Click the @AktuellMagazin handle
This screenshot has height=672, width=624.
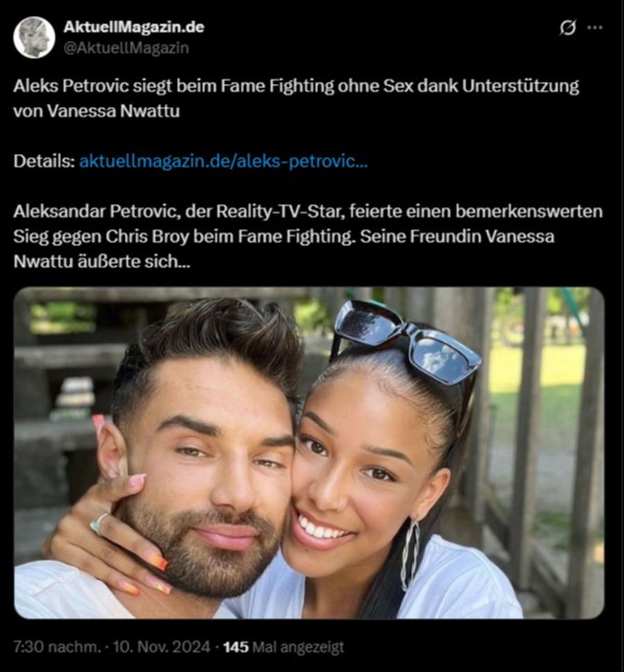click(x=126, y=48)
